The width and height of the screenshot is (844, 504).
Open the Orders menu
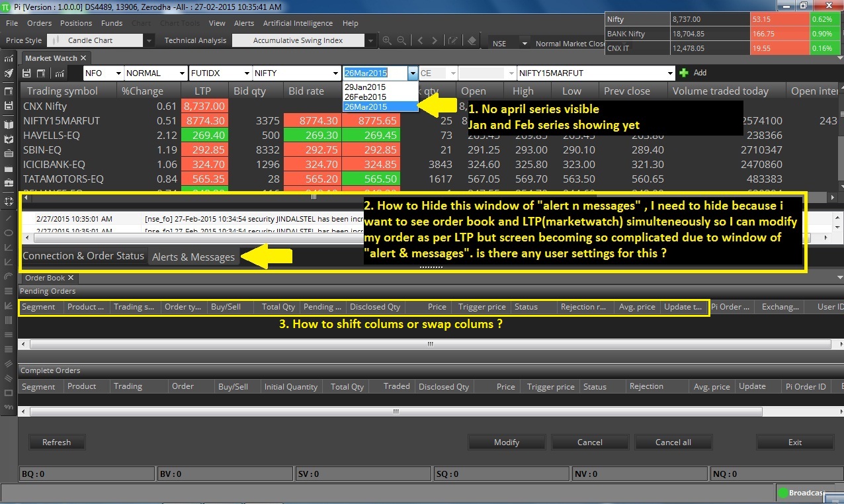40,23
